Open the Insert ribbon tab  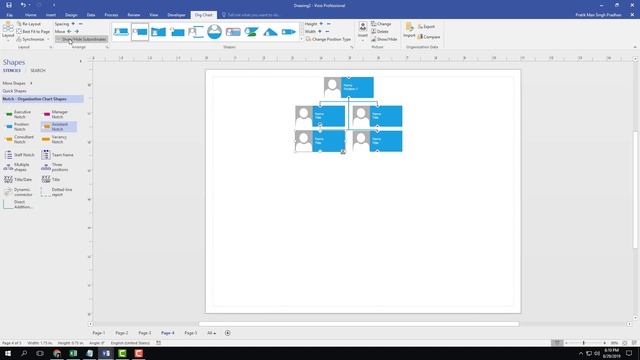click(x=51, y=15)
